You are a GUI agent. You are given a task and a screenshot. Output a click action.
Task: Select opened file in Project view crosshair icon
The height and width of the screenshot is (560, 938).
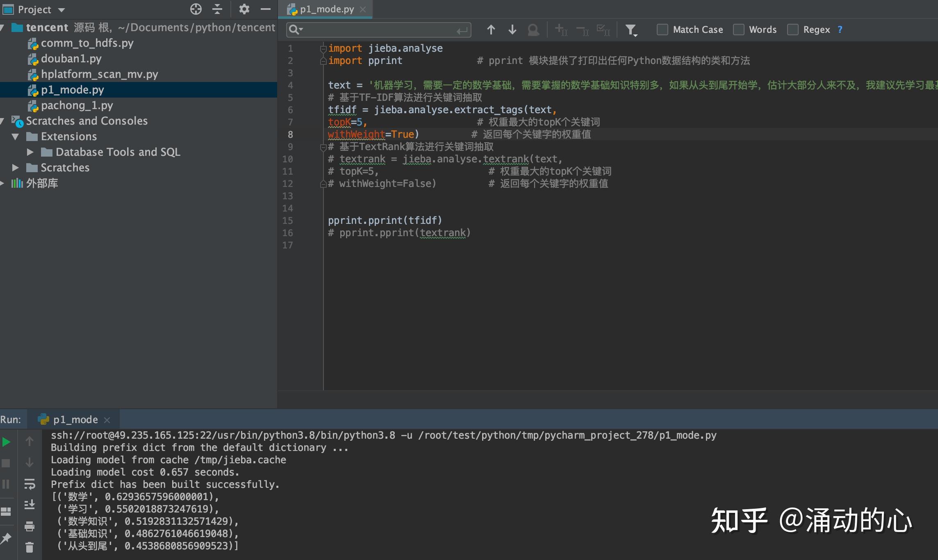(x=196, y=9)
